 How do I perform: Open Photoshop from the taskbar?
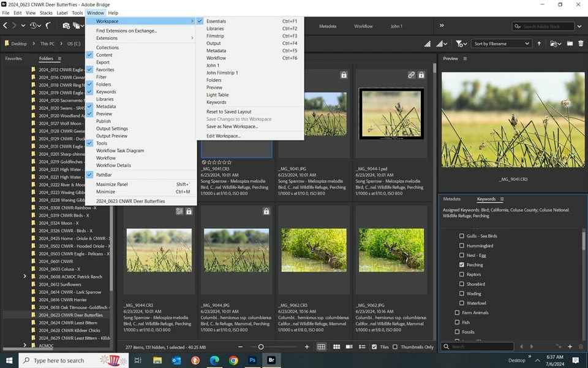(252, 360)
